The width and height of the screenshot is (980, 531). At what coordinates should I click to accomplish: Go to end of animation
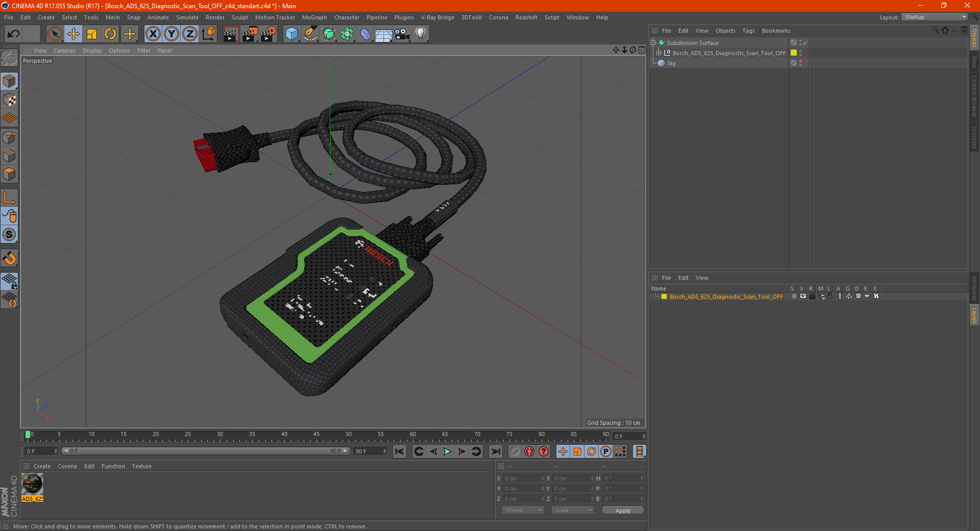pos(495,451)
